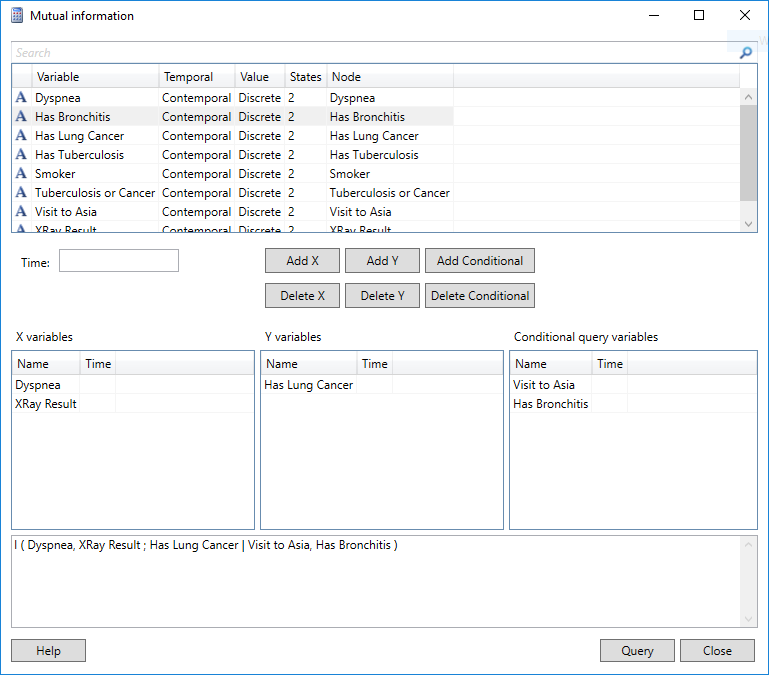This screenshot has width=769, height=675.
Task: Select the Has Bronchitis variable row
Action: click(233, 117)
